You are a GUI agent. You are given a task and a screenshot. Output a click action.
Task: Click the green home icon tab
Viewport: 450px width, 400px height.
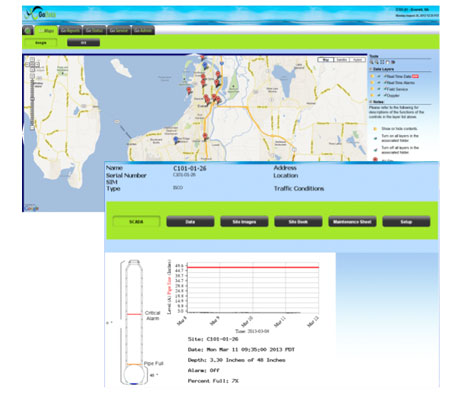point(28,30)
